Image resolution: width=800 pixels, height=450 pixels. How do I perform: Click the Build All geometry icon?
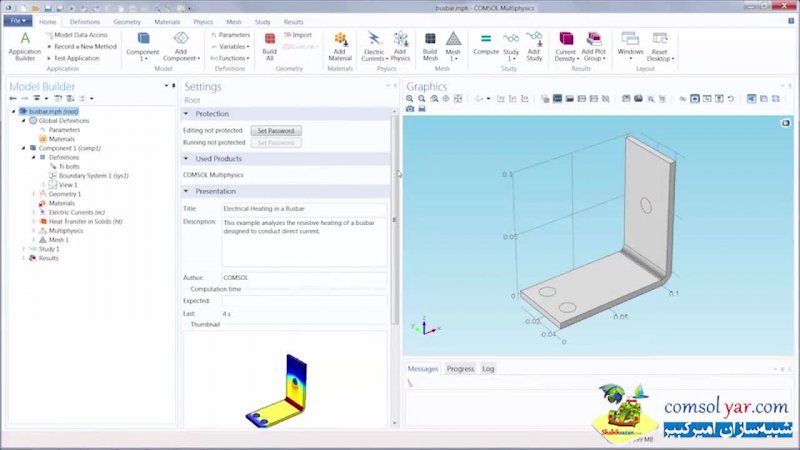tap(269, 47)
